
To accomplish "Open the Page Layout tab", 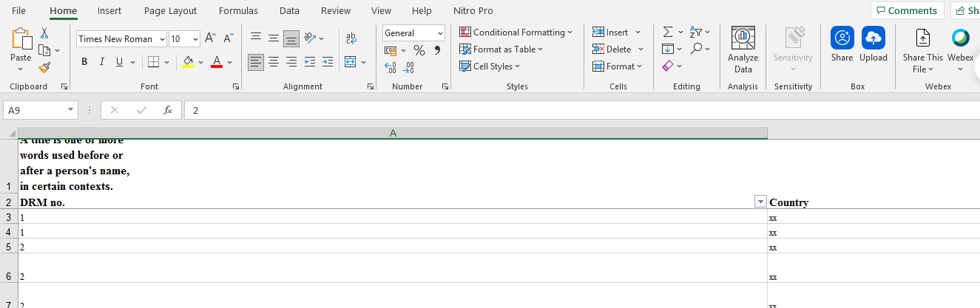I will pyautogui.click(x=170, y=11).
